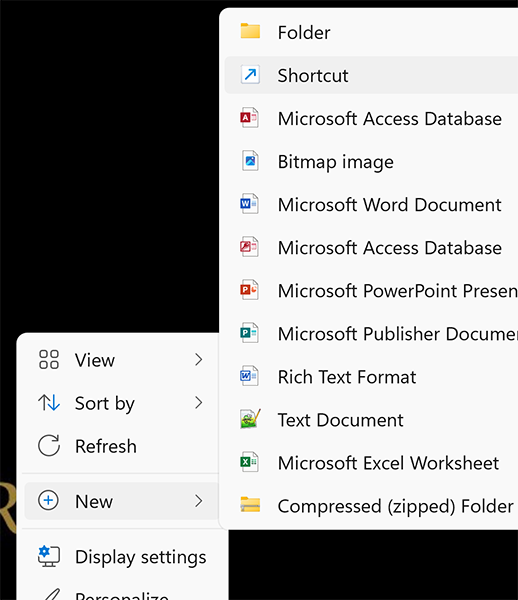
Task: Click the Compressed zipped Folder icon
Action: 250,505
